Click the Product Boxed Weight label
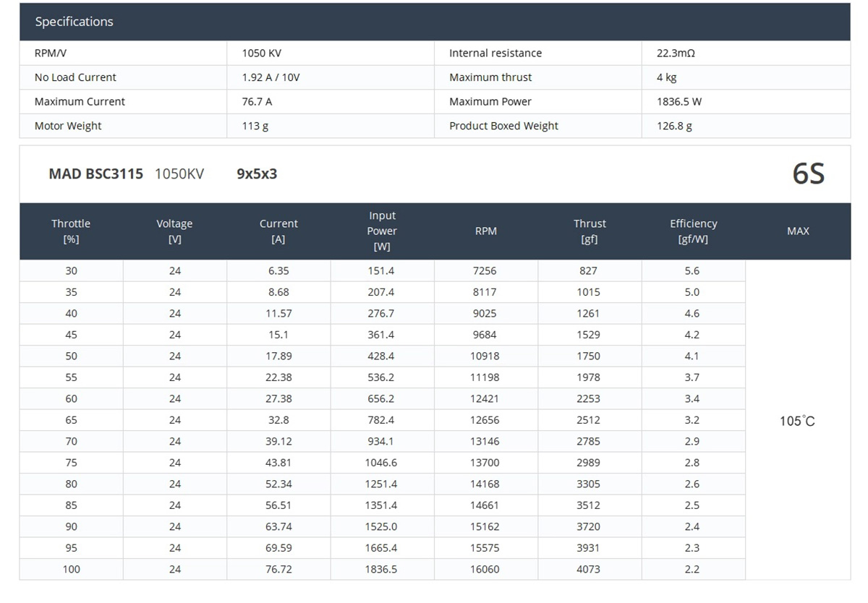 pyautogui.click(x=503, y=126)
